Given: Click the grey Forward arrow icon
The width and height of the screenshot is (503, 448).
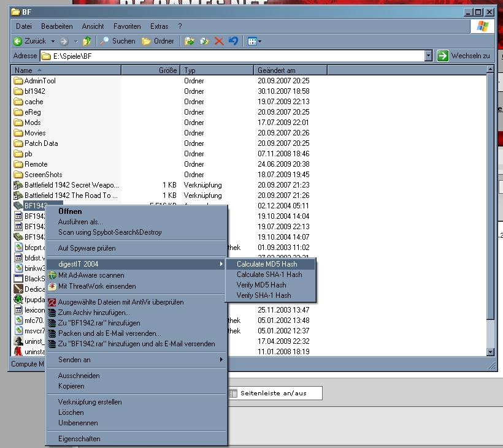Looking at the screenshot, I should [x=64, y=41].
